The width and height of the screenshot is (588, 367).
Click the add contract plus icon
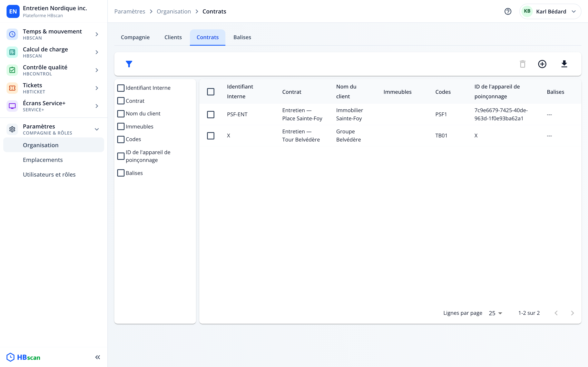pyautogui.click(x=542, y=64)
